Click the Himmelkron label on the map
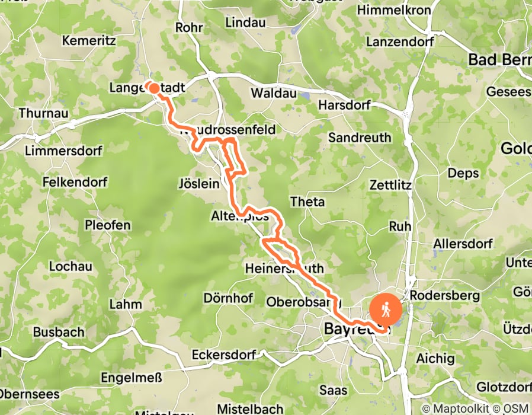The height and width of the screenshot is (415, 532). tap(394, 10)
